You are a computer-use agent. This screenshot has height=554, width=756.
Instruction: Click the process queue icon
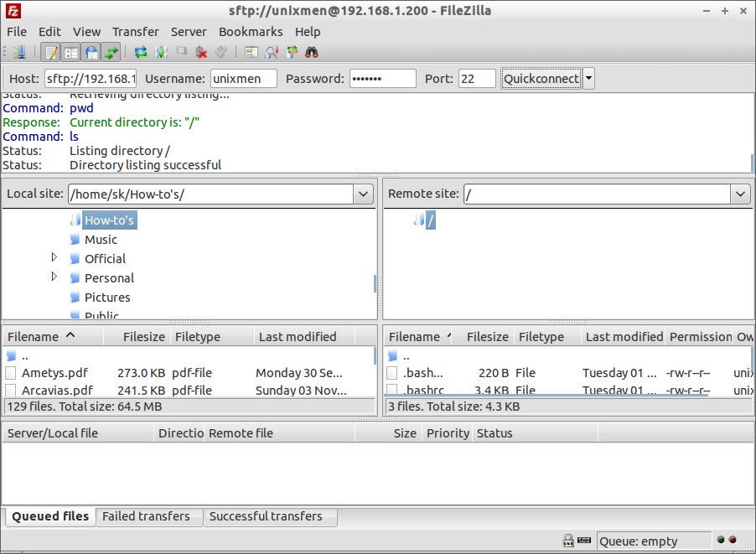(161, 52)
